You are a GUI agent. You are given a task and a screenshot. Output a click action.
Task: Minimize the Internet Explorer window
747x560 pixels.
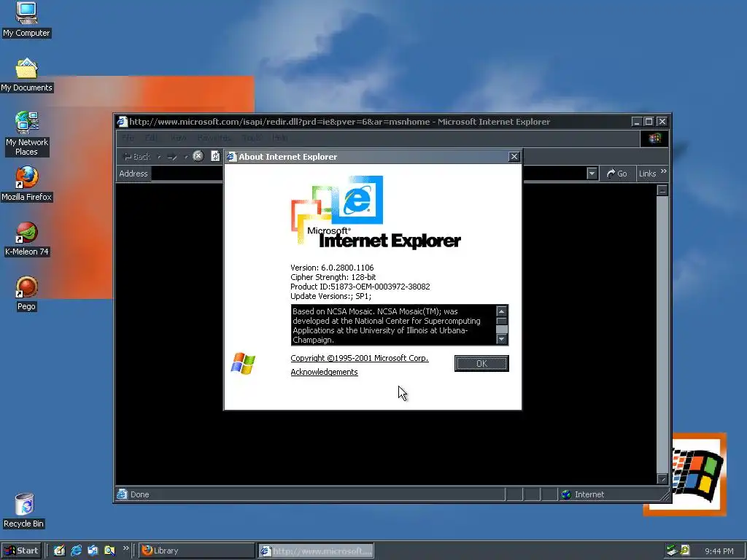(x=637, y=122)
